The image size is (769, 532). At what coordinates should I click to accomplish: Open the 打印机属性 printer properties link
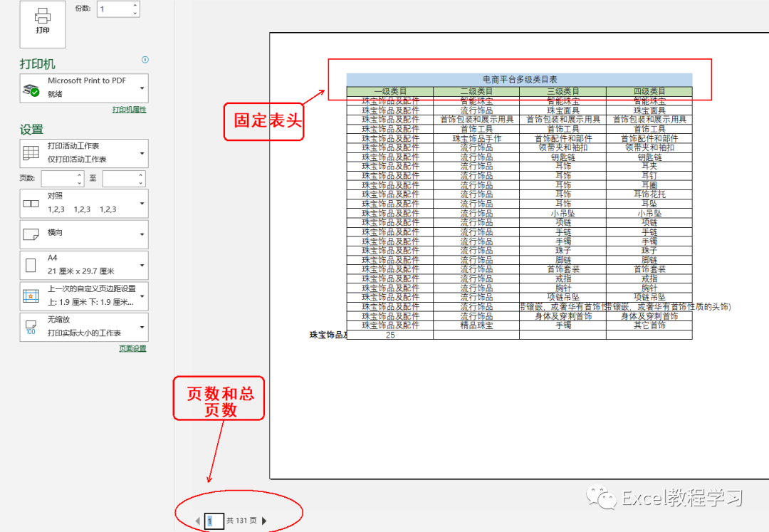129,110
